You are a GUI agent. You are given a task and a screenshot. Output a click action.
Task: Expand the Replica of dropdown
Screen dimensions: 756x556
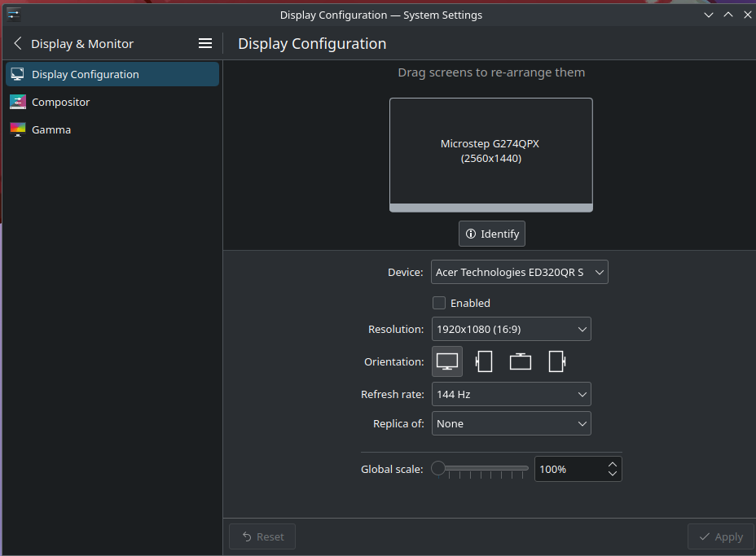tap(511, 424)
